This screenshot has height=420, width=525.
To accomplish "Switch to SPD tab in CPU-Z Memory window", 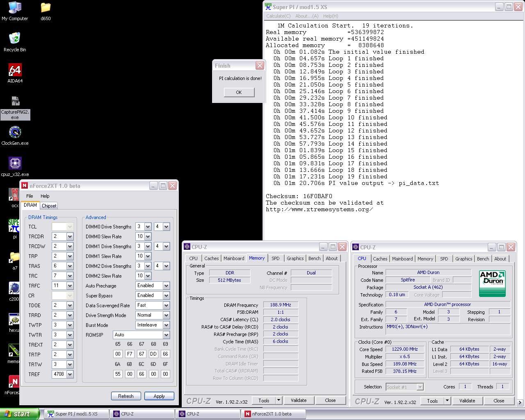I will (276, 258).
